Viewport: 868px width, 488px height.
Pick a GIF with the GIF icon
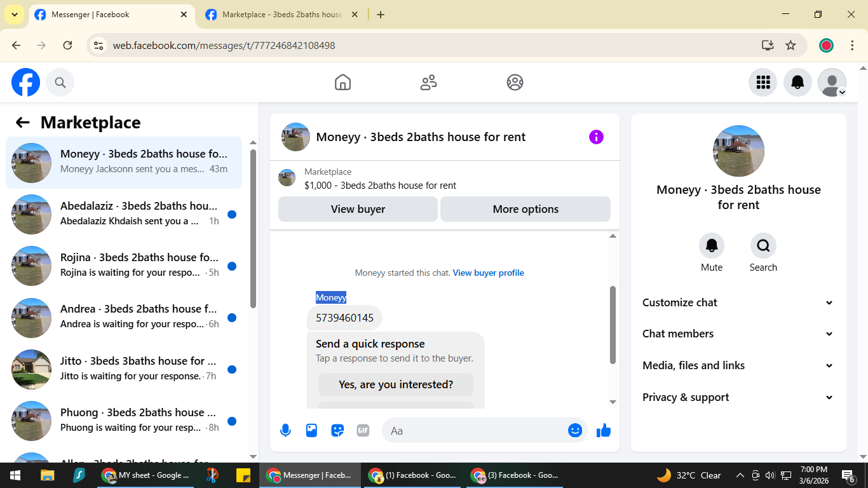click(363, 431)
